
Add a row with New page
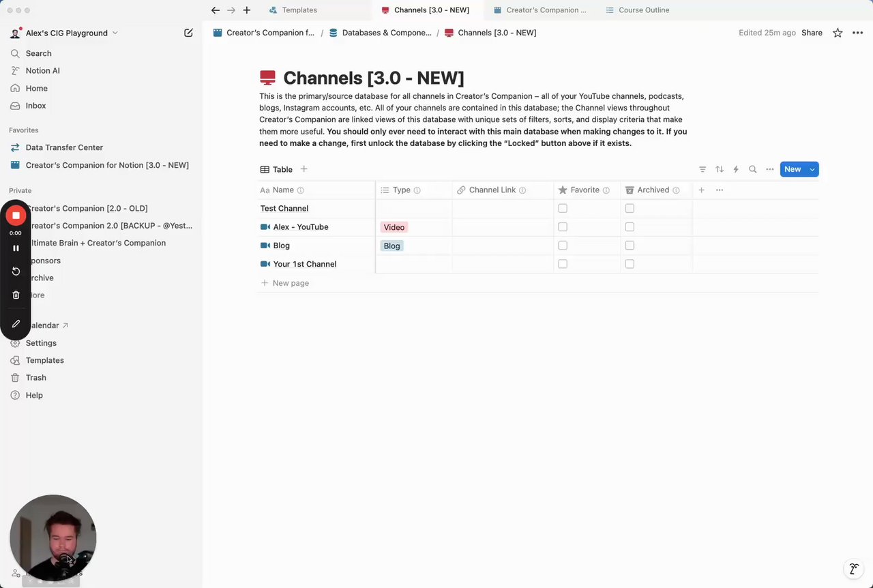[284, 283]
